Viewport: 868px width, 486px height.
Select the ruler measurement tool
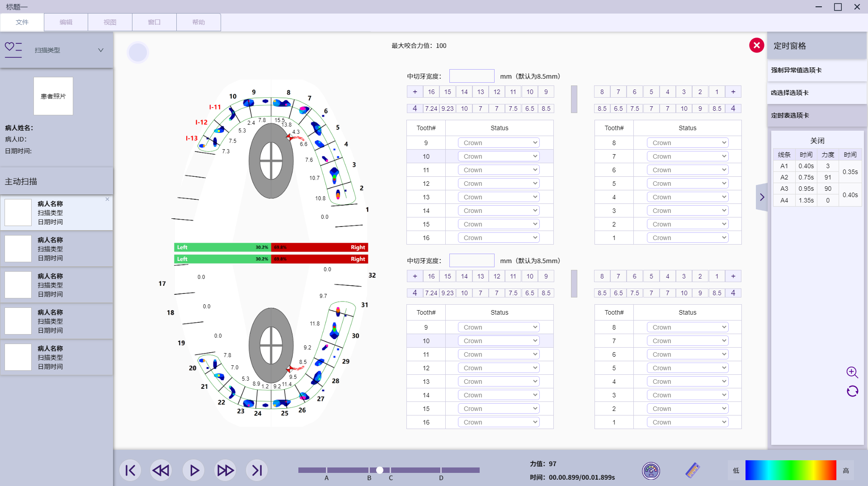[693, 470]
